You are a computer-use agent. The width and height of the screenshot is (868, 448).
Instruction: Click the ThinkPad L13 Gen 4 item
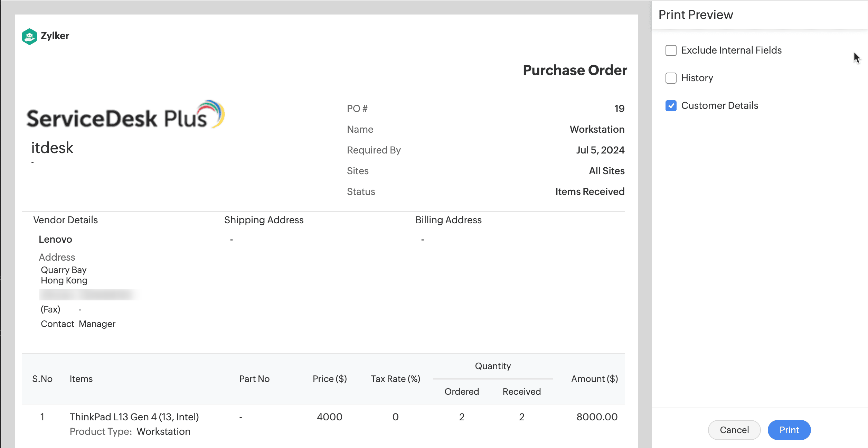[134, 417]
